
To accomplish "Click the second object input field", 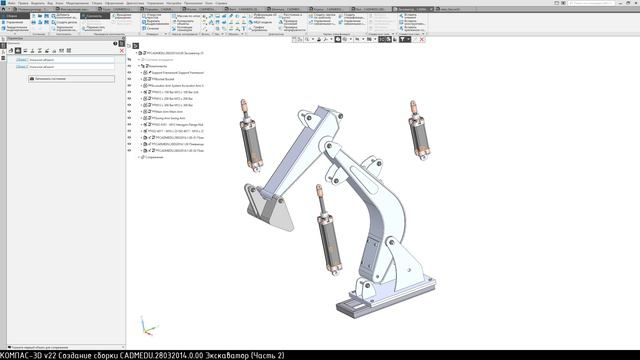I will coord(71,67).
